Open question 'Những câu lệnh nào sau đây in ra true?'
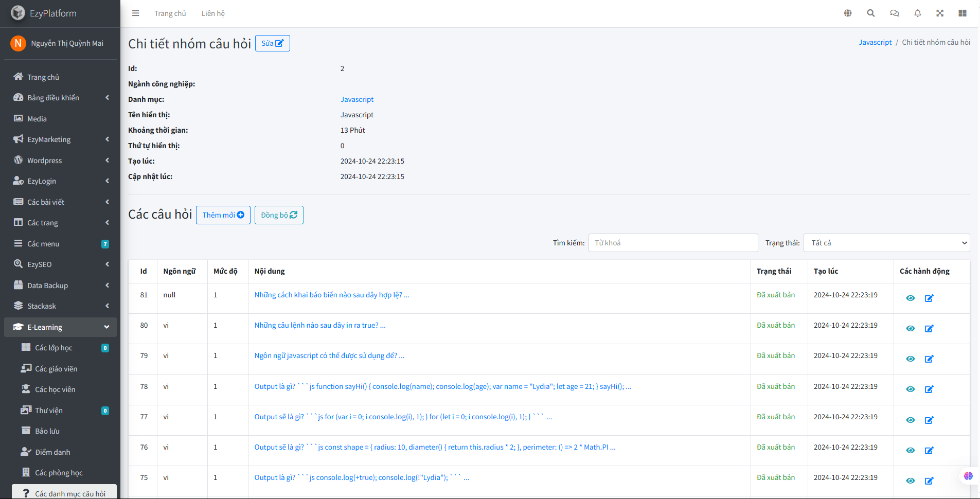The image size is (980, 499). [320, 325]
